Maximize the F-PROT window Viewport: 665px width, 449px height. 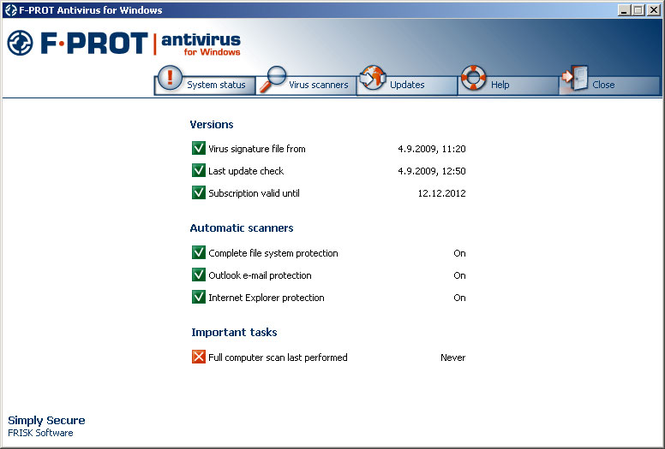(638, 10)
